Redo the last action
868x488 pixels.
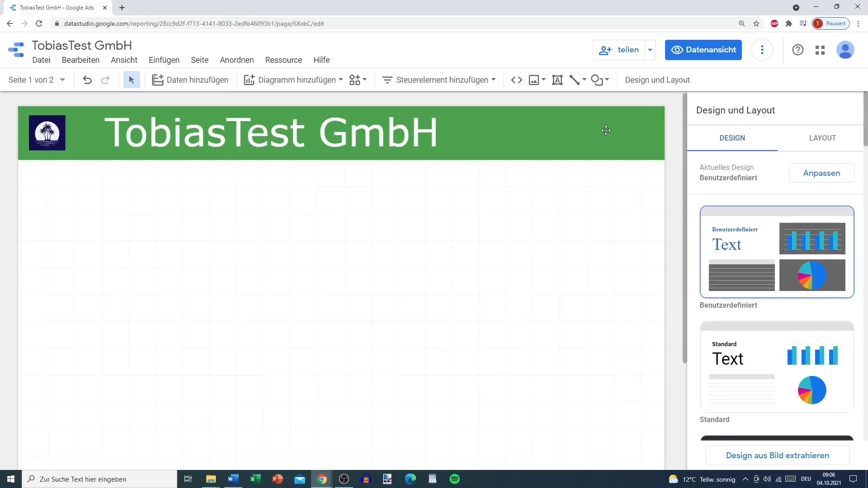[x=105, y=80]
